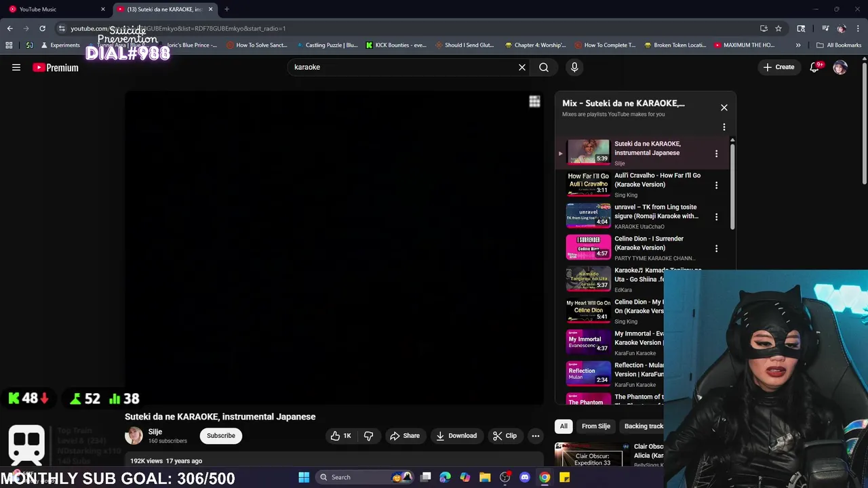Open the Windows Start menu
The width and height of the screenshot is (868, 488).
304,477
